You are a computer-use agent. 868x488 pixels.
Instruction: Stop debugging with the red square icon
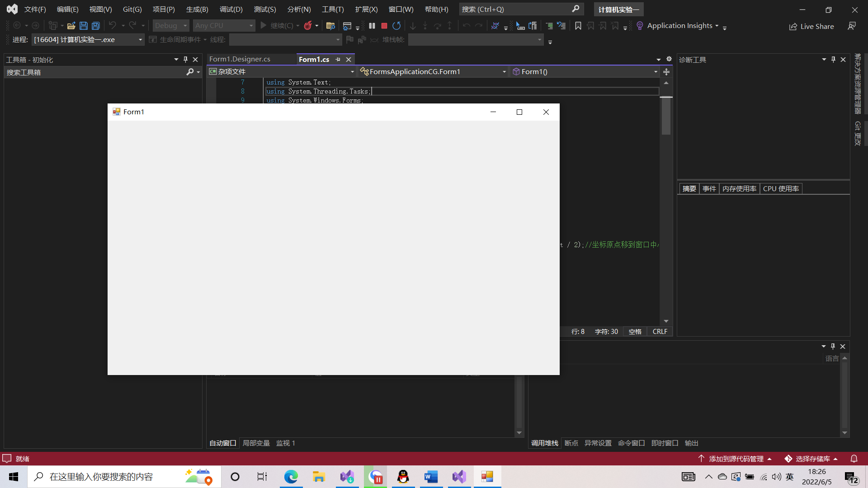tap(384, 26)
